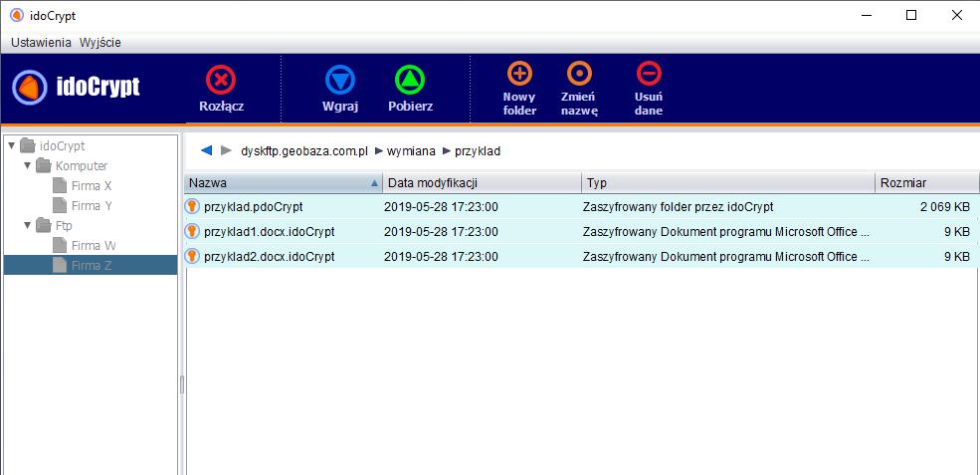
Task: Click the app icon in title bar
Action: pyautogui.click(x=17, y=16)
